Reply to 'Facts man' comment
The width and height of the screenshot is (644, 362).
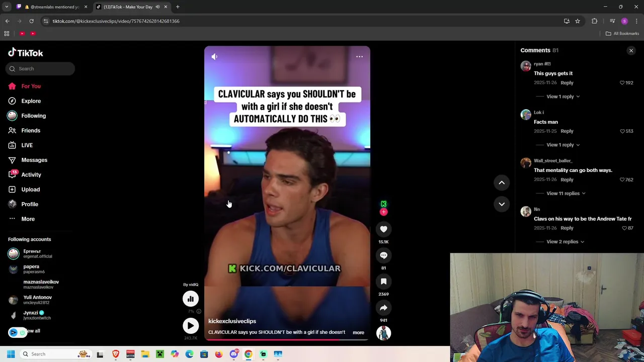coord(567,131)
